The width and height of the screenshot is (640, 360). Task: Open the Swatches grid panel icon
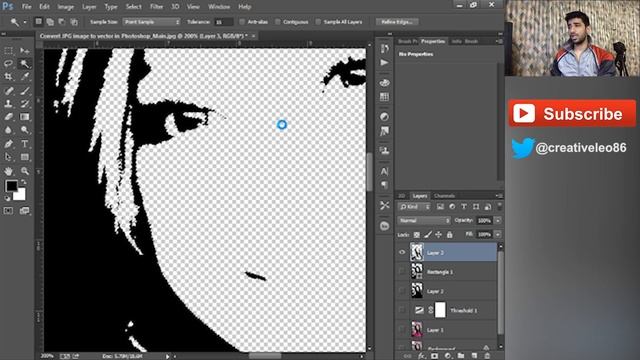click(x=384, y=97)
